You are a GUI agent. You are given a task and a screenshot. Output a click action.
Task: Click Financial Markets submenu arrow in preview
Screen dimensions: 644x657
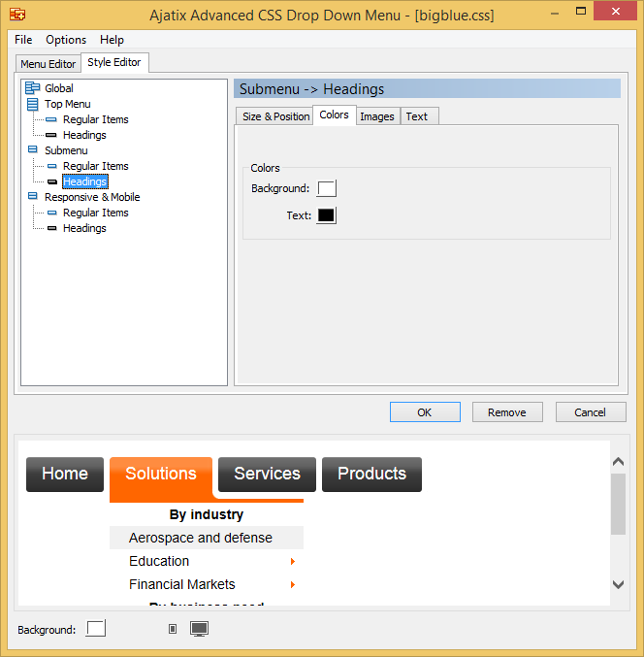click(293, 584)
